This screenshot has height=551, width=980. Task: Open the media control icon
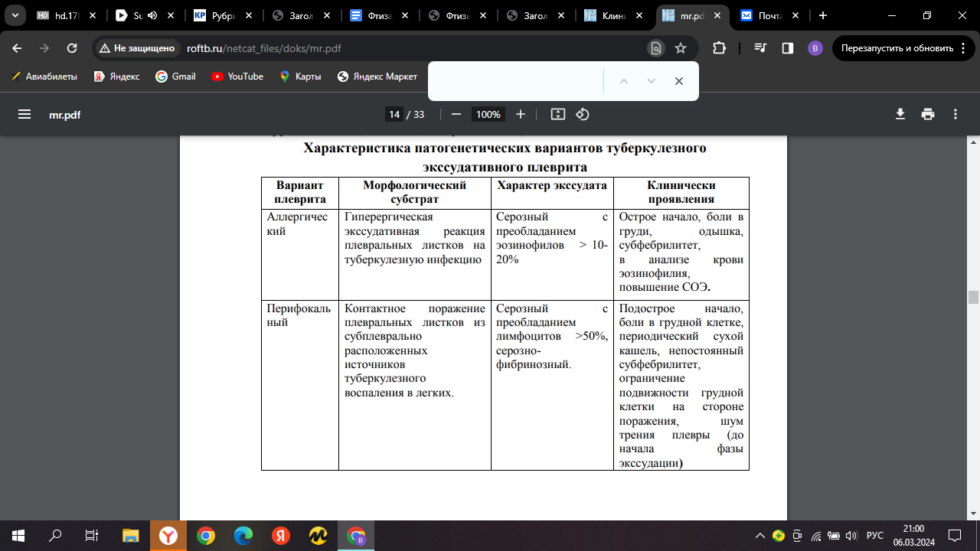point(760,48)
